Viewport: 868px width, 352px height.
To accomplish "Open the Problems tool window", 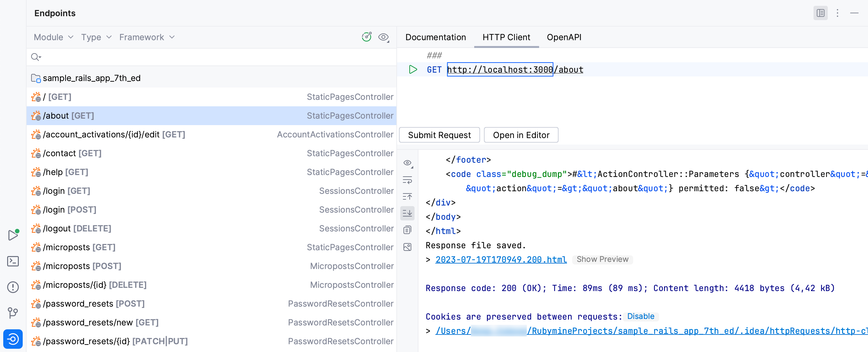I will click(x=13, y=287).
